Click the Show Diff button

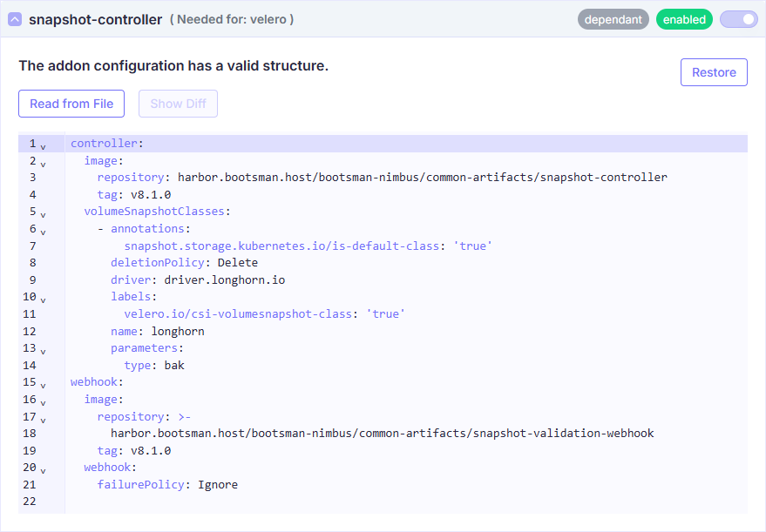pyautogui.click(x=178, y=104)
